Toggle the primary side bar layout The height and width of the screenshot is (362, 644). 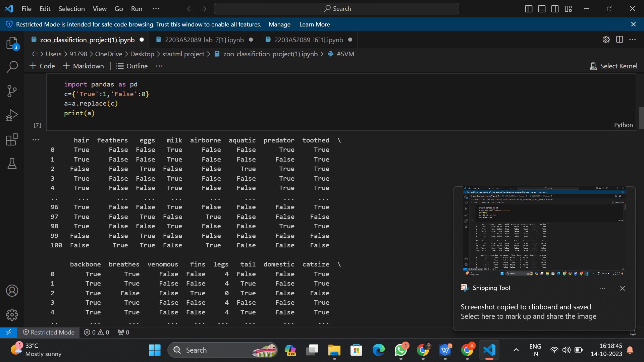coord(529,9)
